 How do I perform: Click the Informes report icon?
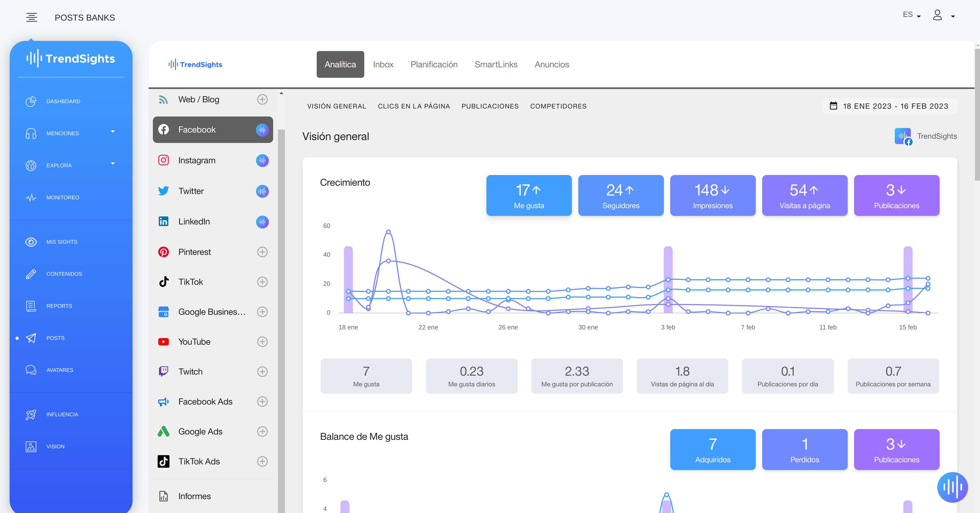(164, 496)
